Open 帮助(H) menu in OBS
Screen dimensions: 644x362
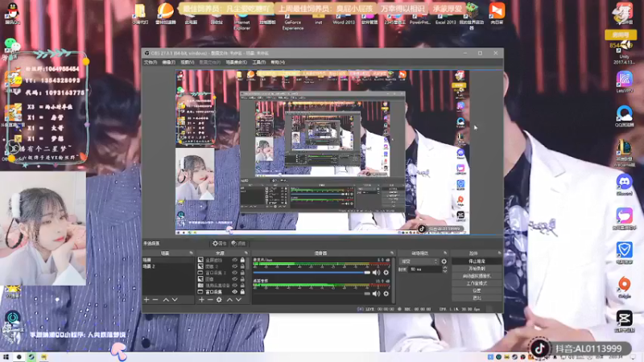pos(278,63)
